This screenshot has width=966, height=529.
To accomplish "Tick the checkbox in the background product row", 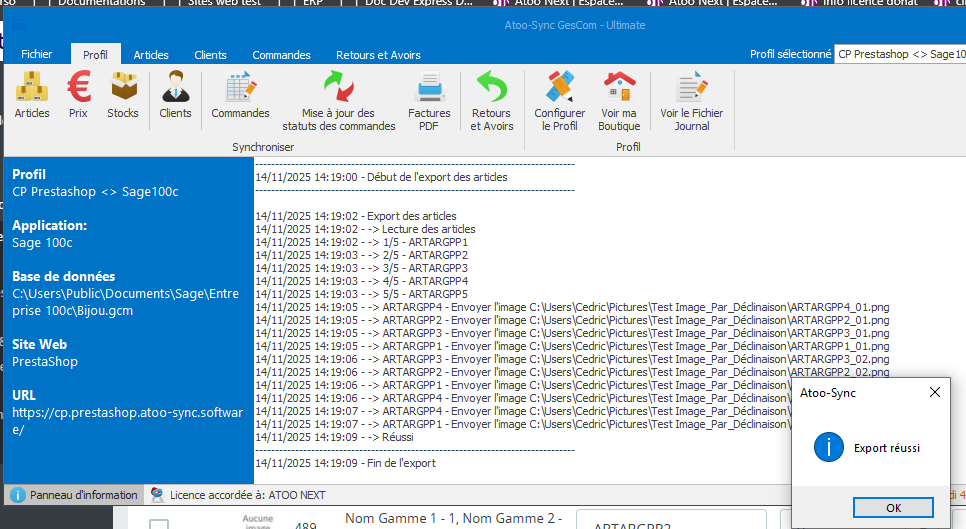I will 159,525.
